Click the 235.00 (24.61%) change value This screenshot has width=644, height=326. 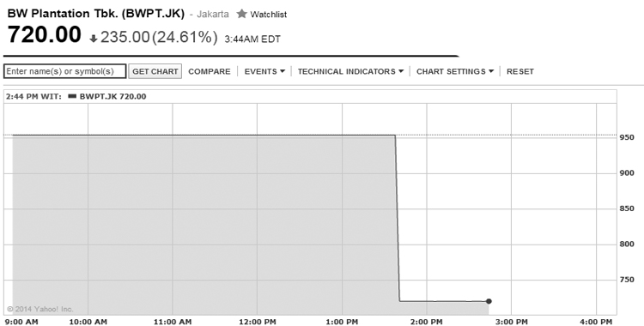[159, 38]
